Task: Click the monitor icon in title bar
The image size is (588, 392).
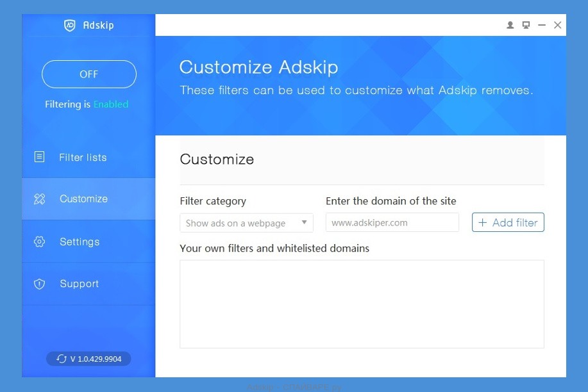Action: (x=526, y=25)
